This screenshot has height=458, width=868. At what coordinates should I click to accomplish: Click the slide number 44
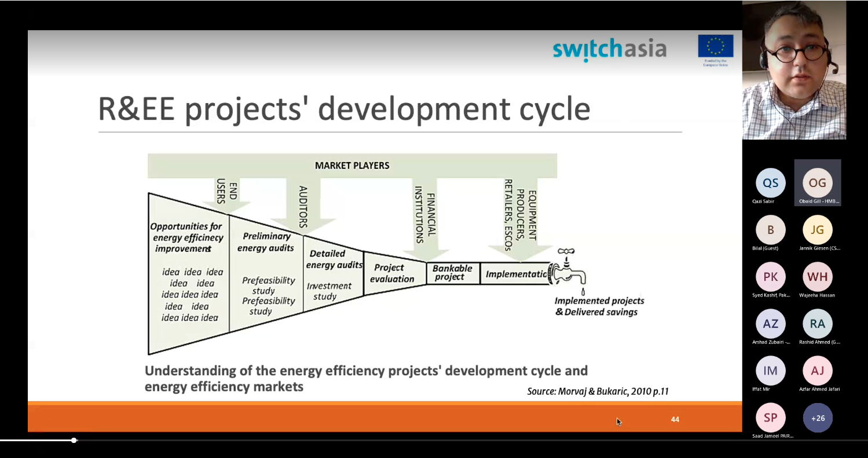(675, 419)
